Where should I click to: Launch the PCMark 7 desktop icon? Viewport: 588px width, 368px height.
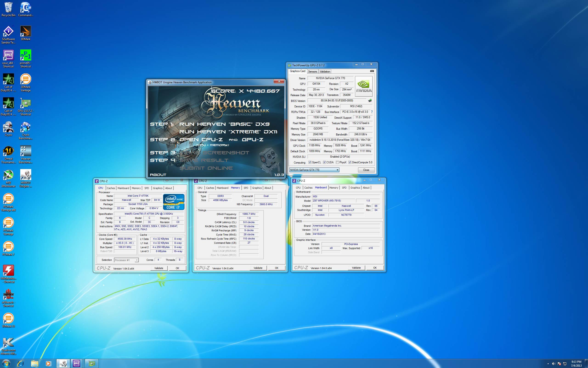click(x=8, y=248)
